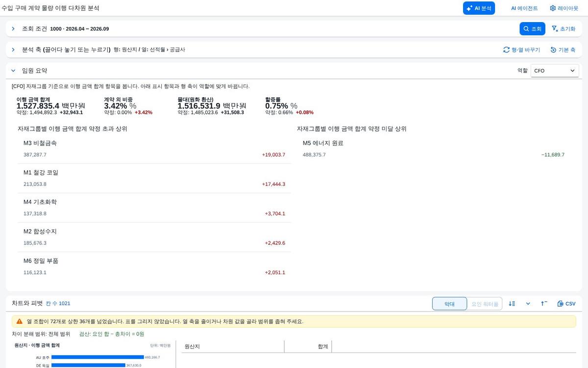Expand the 분석 축 section chevron
The height and width of the screenshot is (368, 588).
[13, 50]
